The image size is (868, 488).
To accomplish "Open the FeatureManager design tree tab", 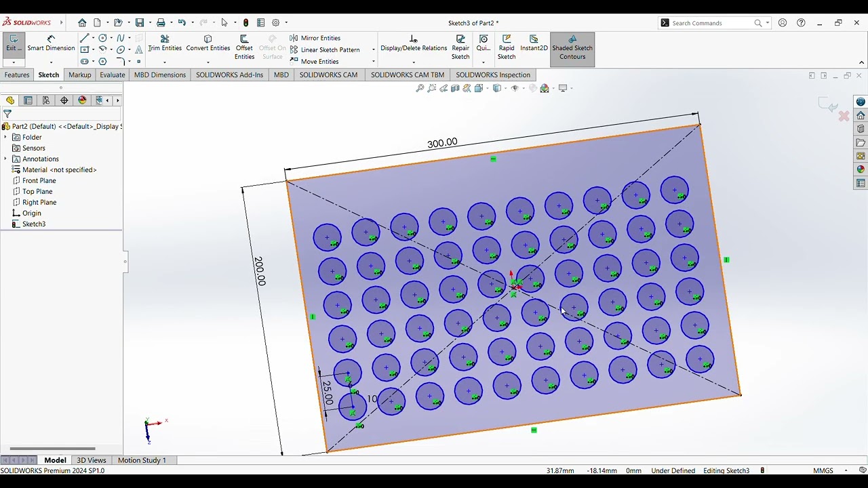I will (10, 100).
